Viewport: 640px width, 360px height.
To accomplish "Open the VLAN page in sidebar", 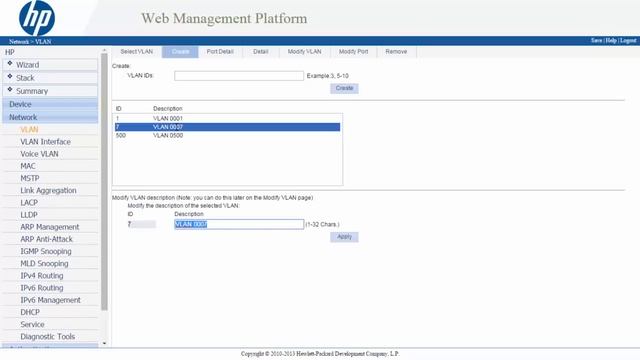I will coord(29,129).
